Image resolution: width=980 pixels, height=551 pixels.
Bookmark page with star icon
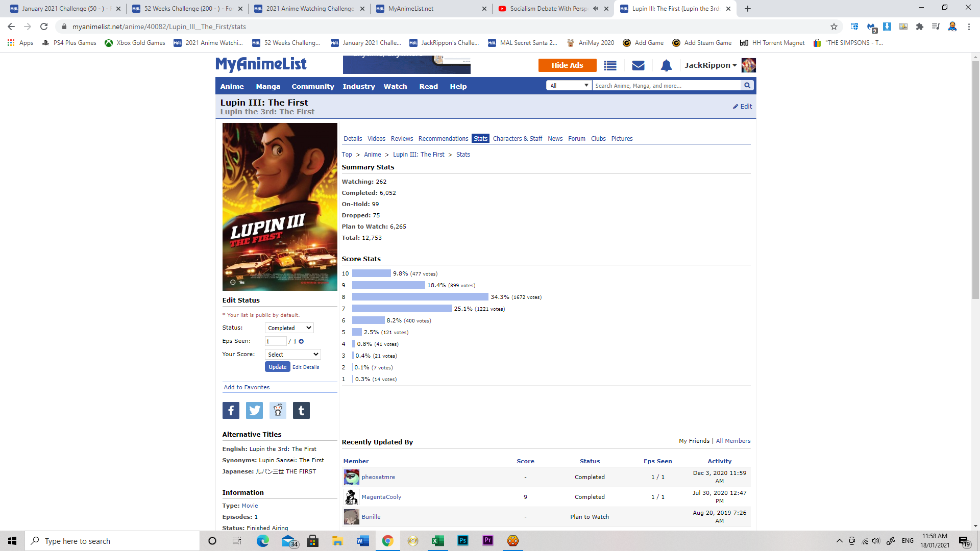834,27
